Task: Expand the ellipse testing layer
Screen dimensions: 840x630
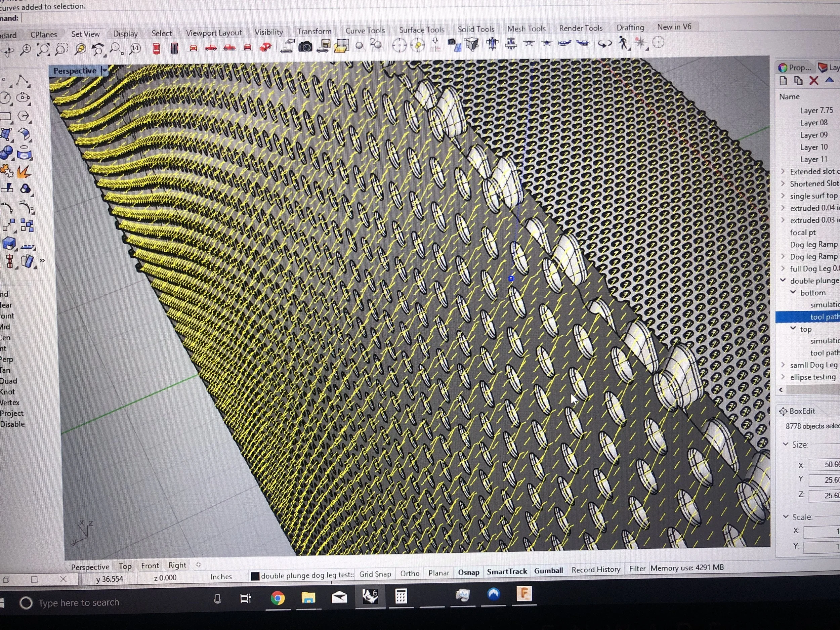Action: tap(783, 377)
